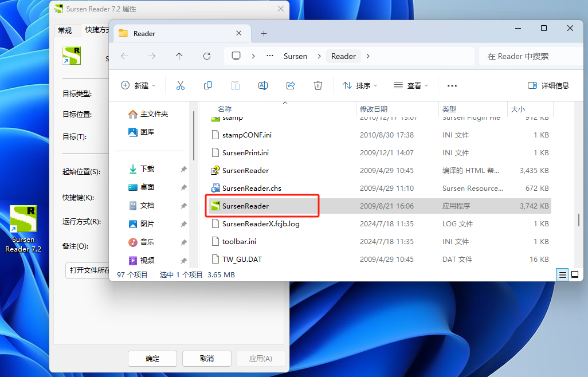The image size is (588, 377).
Task: Click the file list vertical scrollbar thumb
Action: pos(579,220)
